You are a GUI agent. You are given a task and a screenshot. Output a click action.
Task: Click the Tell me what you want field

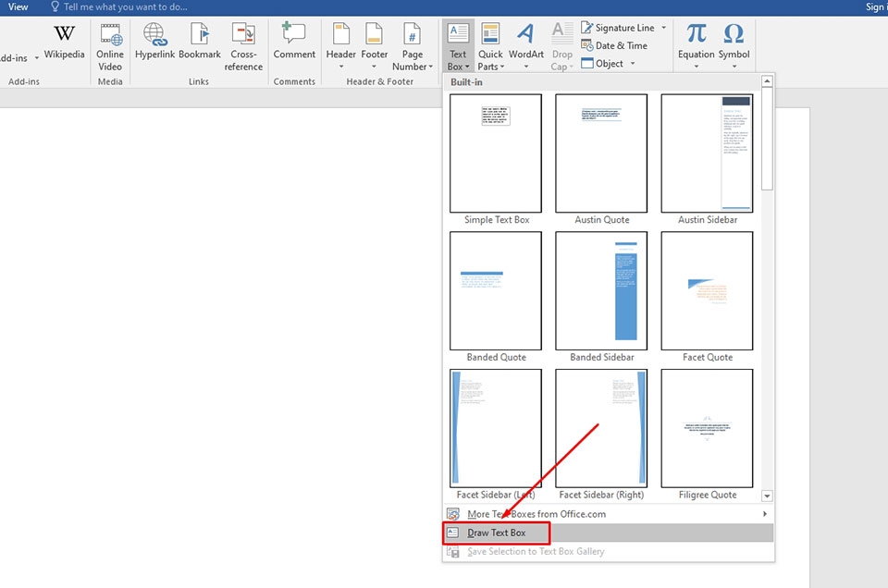[x=125, y=6]
